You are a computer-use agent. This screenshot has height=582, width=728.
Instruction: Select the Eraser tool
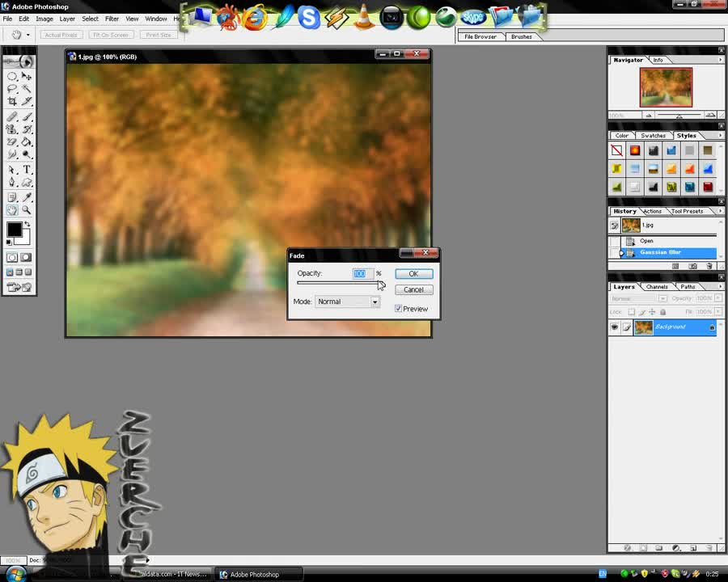[x=12, y=141]
